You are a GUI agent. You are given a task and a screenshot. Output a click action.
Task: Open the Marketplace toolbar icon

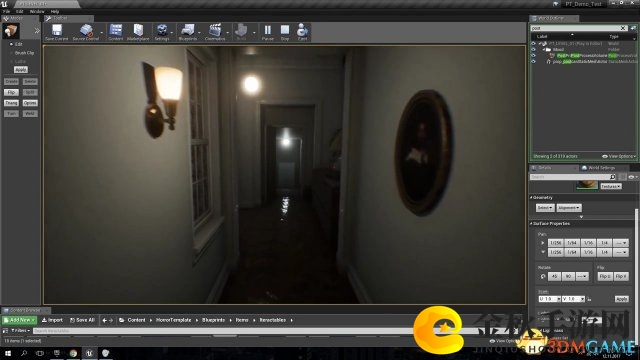click(138, 32)
